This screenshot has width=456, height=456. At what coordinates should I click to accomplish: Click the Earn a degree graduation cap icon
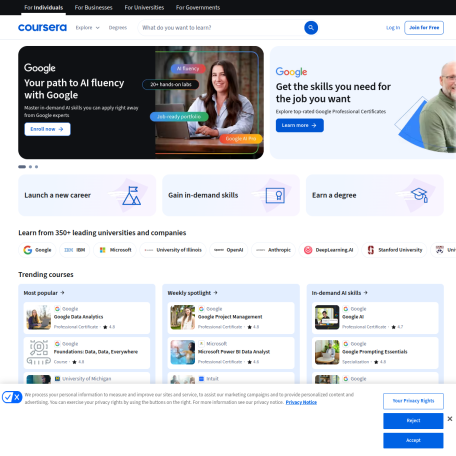(x=419, y=195)
